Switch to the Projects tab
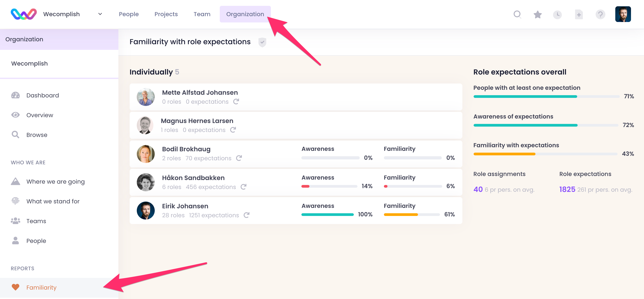 pyautogui.click(x=166, y=14)
